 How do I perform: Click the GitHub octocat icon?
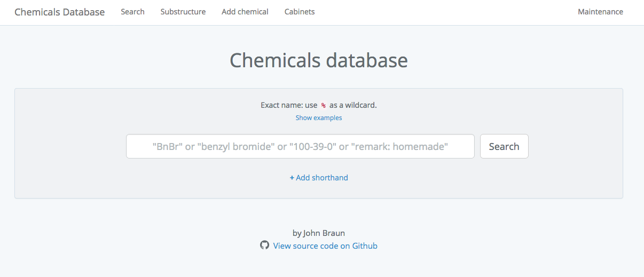coord(264,246)
